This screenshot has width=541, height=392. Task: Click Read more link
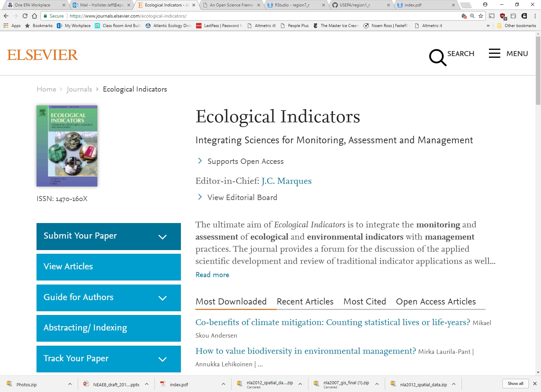(212, 275)
